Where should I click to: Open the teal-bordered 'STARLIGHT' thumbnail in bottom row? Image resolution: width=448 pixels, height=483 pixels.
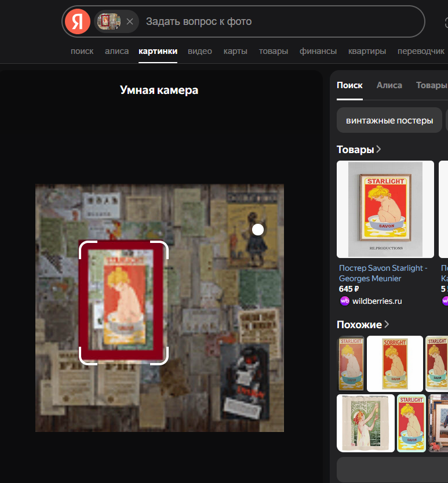pyautogui.click(x=411, y=423)
